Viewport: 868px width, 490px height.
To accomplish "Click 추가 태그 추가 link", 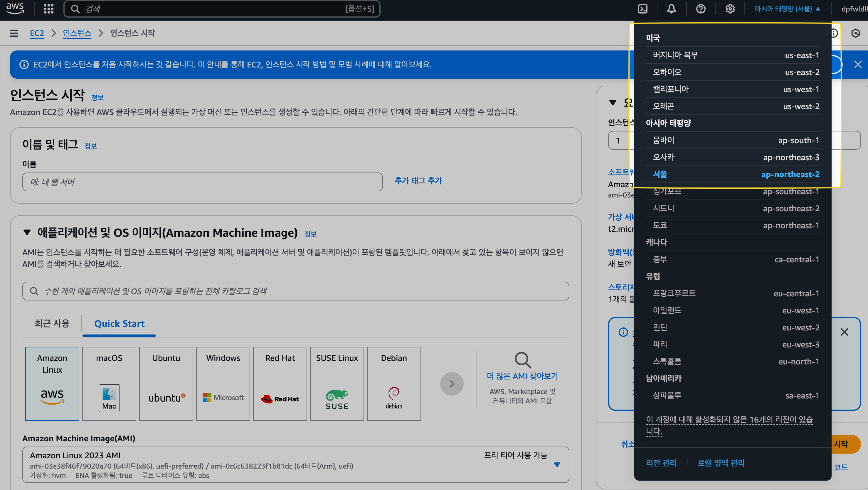I will coord(418,180).
